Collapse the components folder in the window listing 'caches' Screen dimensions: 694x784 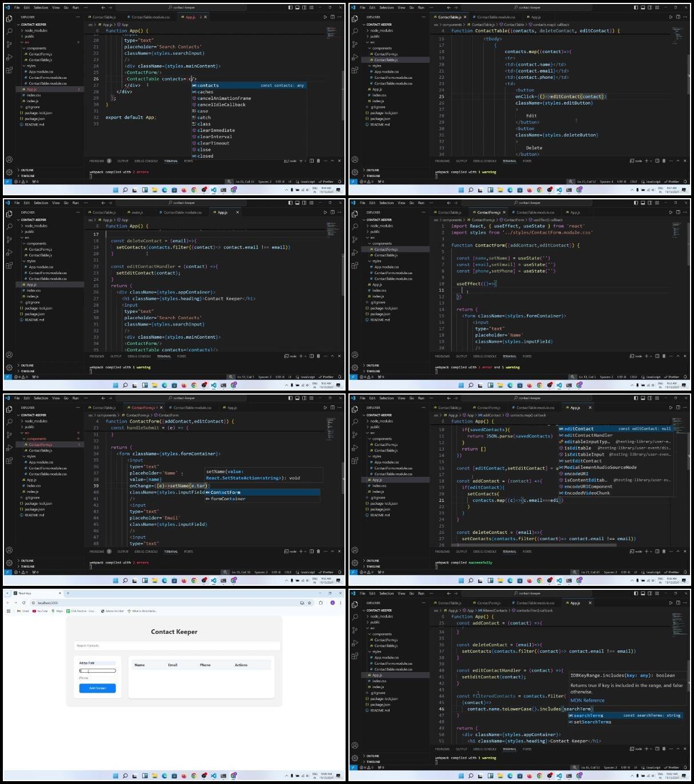tap(35, 48)
